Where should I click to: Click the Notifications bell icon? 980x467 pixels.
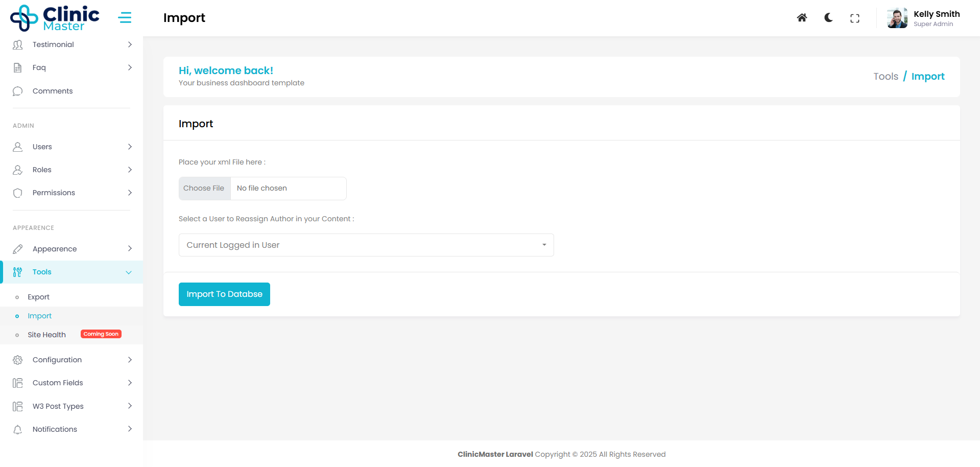18,429
